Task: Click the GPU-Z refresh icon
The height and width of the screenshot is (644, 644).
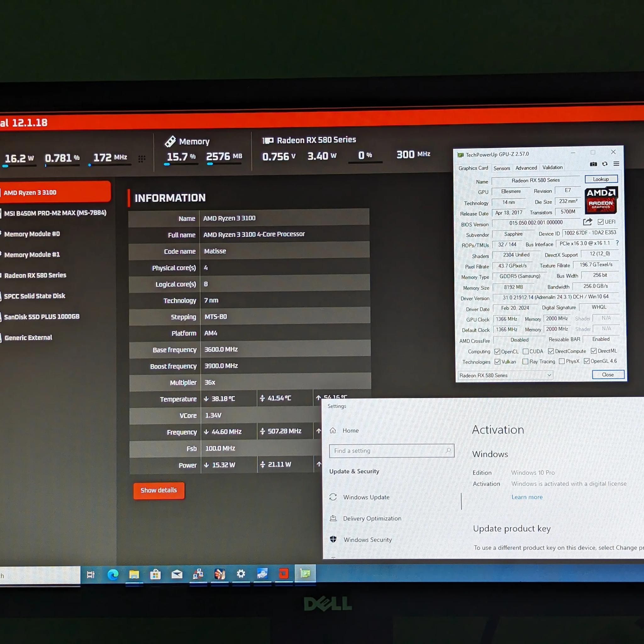Action: coord(605,164)
